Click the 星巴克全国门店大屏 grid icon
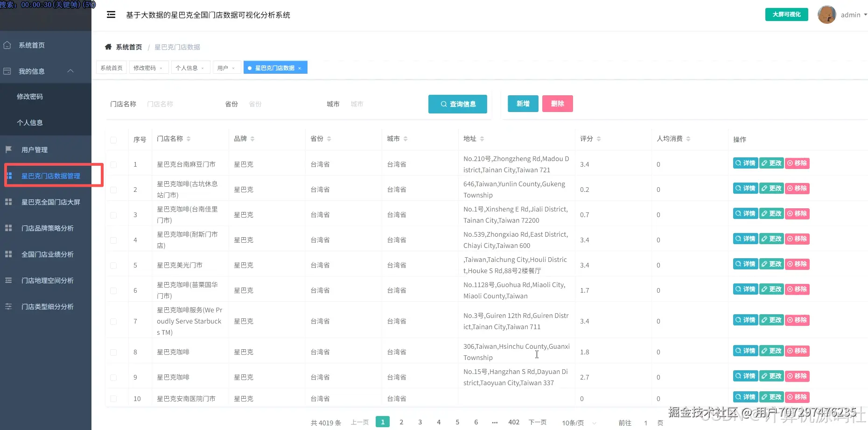 (x=8, y=202)
